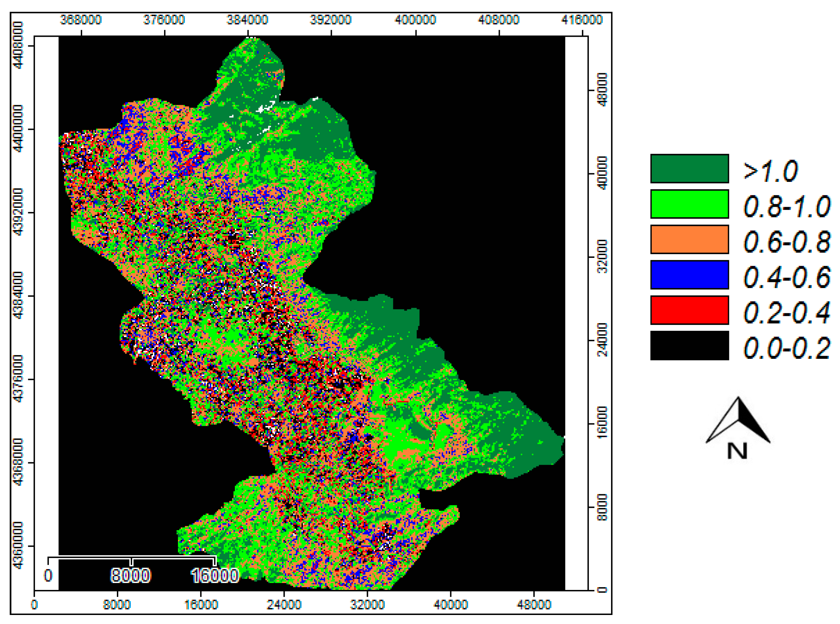Click the scale bar label "8000"
Screen dimensions: 840x624
pos(131,576)
